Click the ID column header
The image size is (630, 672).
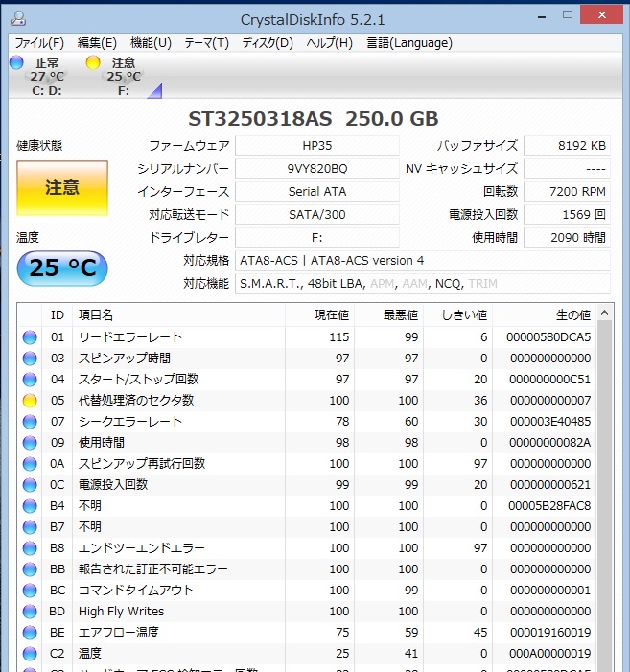click(x=57, y=315)
